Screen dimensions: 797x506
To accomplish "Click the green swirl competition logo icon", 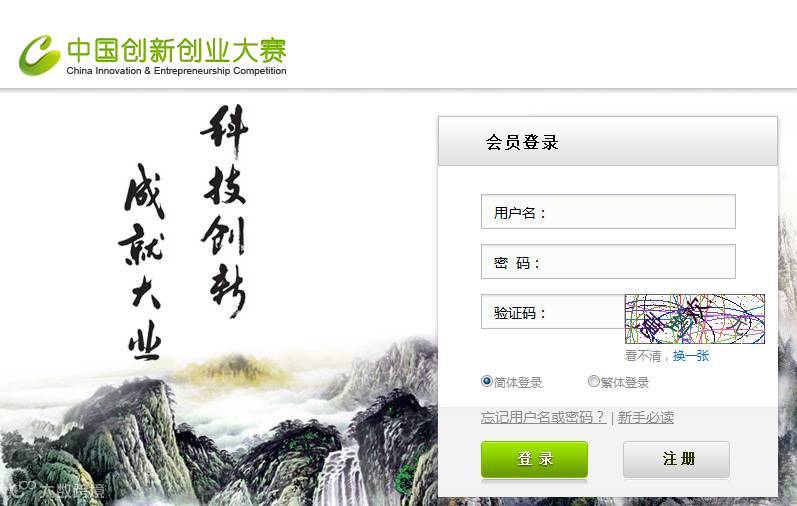I will coord(39,55).
